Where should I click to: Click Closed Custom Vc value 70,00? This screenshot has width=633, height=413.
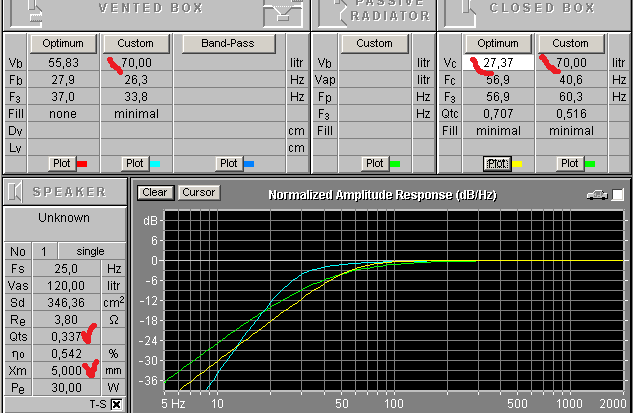click(571, 63)
